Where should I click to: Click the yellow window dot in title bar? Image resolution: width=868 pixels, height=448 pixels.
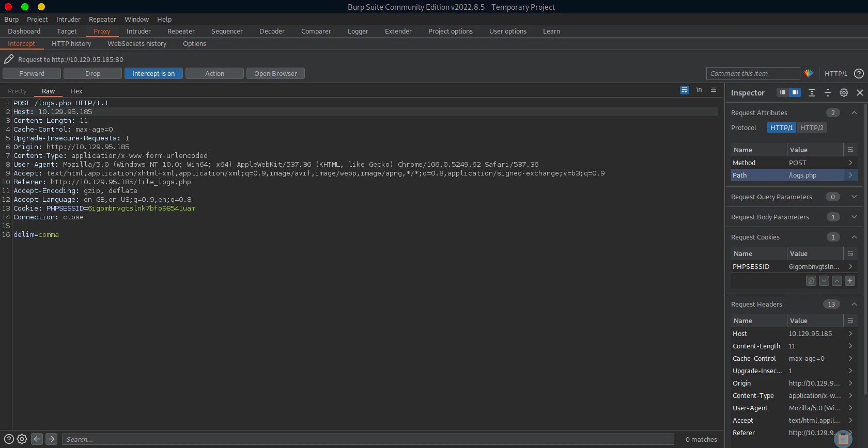click(x=41, y=7)
